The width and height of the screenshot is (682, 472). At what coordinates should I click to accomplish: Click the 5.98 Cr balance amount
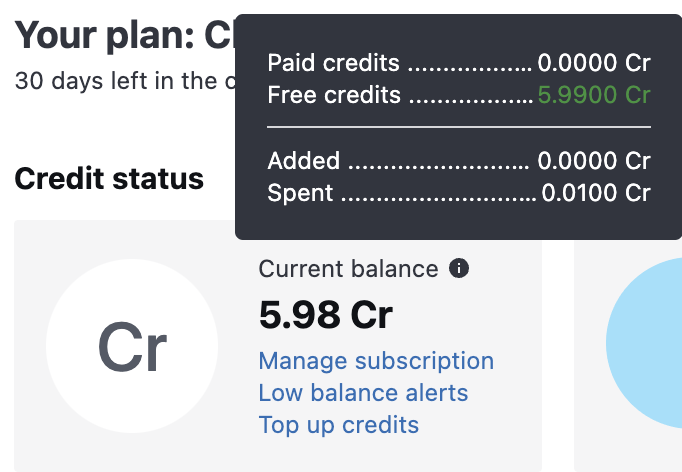coord(325,315)
